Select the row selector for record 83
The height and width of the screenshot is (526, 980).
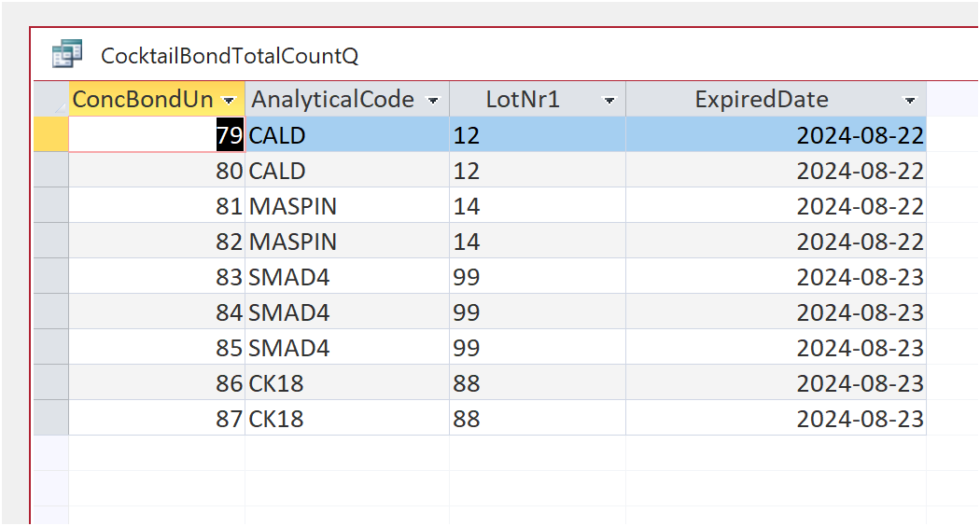point(51,276)
